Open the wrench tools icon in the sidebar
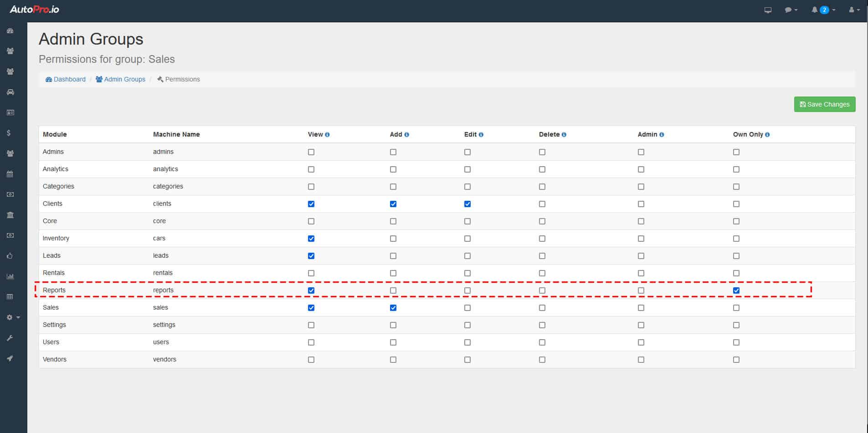 pyautogui.click(x=10, y=338)
